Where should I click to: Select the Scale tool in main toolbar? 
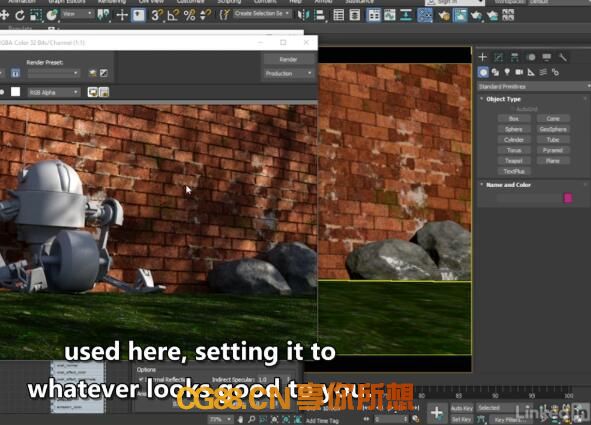pyautogui.click(x=35, y=15)
